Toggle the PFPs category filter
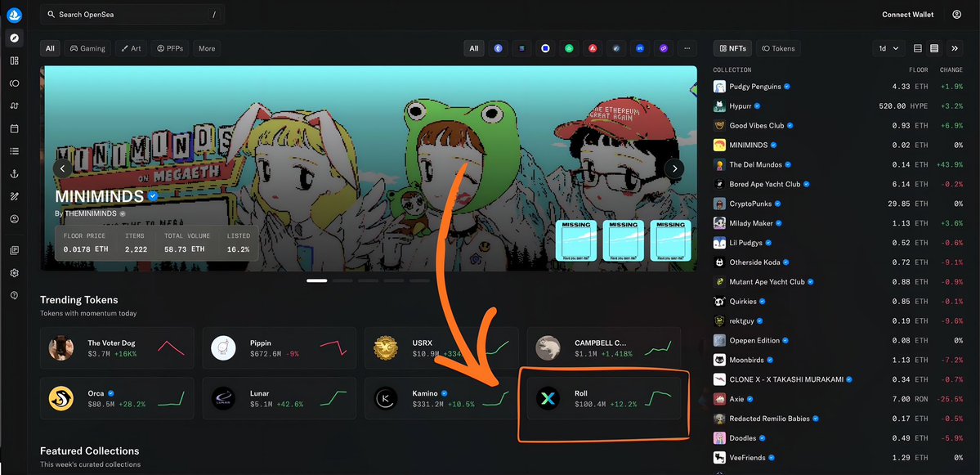This screenshot has width=980, height=475. click(169, 48)
